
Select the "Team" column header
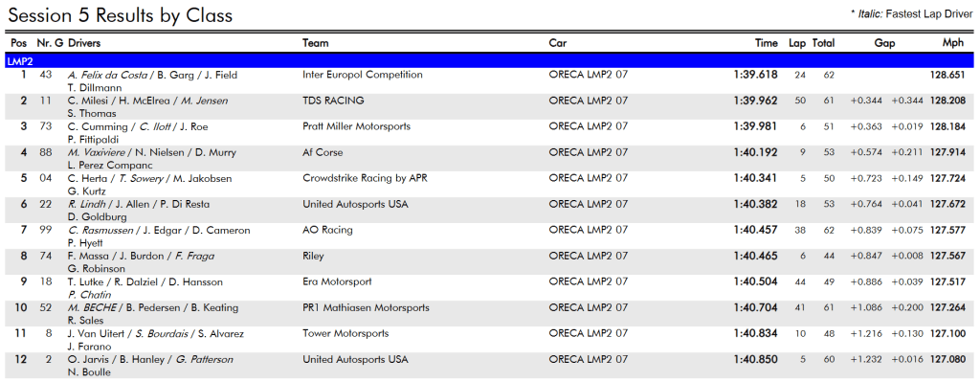coord(315,43)
